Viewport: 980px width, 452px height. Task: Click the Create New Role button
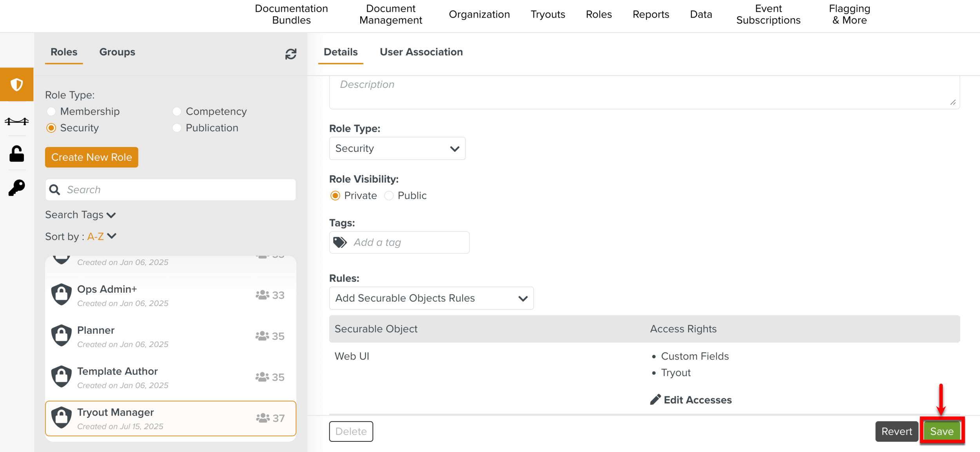tap(91, 157)
